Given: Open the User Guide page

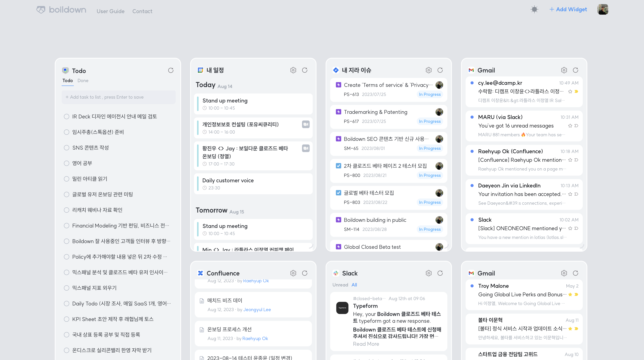Looking at the screenshot, I should (111, 11).
